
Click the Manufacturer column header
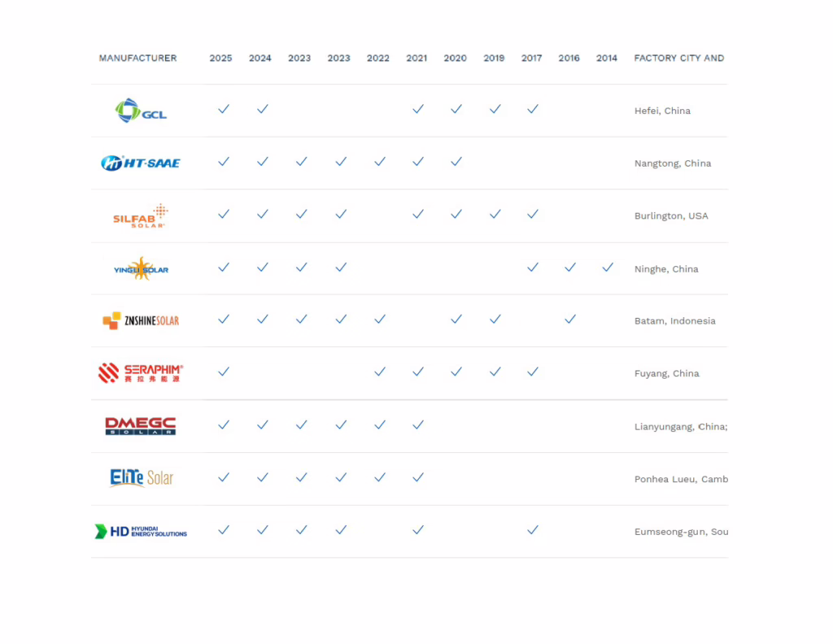(137, 59)
